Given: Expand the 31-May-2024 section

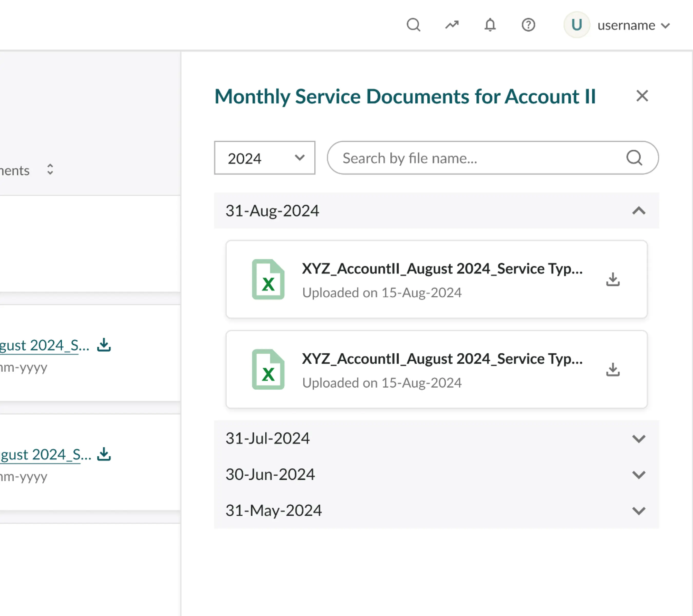Looking at the screenshot, I should pyautogui.click(x=639, y=511).
